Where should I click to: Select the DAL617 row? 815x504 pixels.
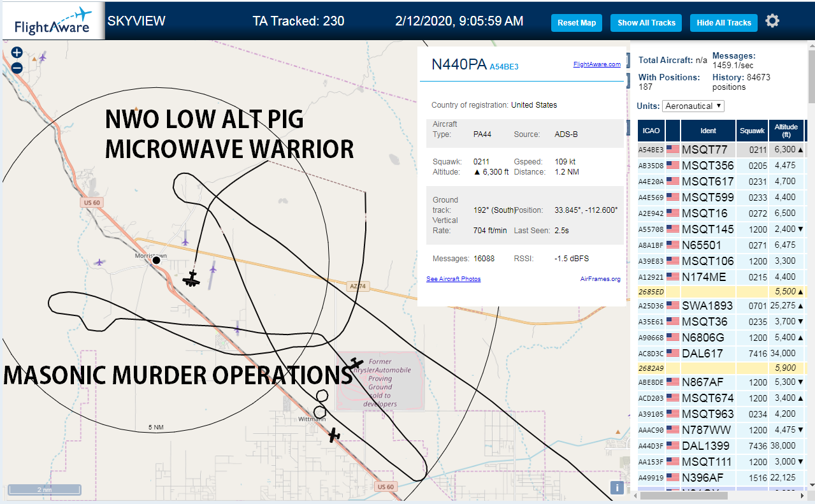coord(723,353)
